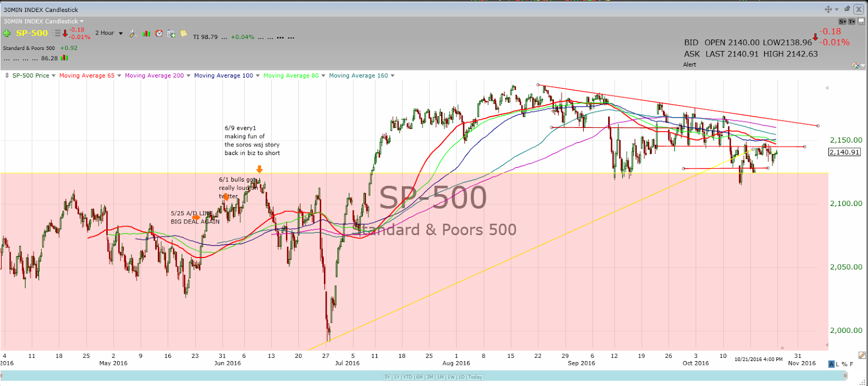Select the 1M range button
Image resolution: width=868 pixels, height=386 pixels.
441,377
